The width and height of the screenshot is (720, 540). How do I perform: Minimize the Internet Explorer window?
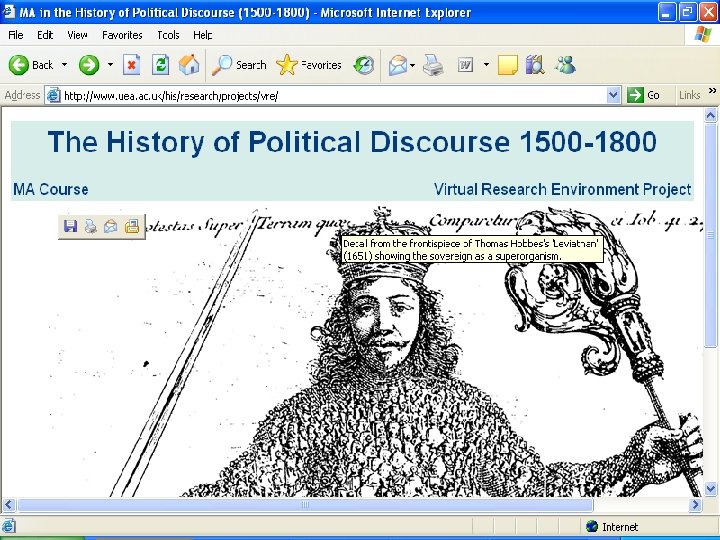pos(667,12)
